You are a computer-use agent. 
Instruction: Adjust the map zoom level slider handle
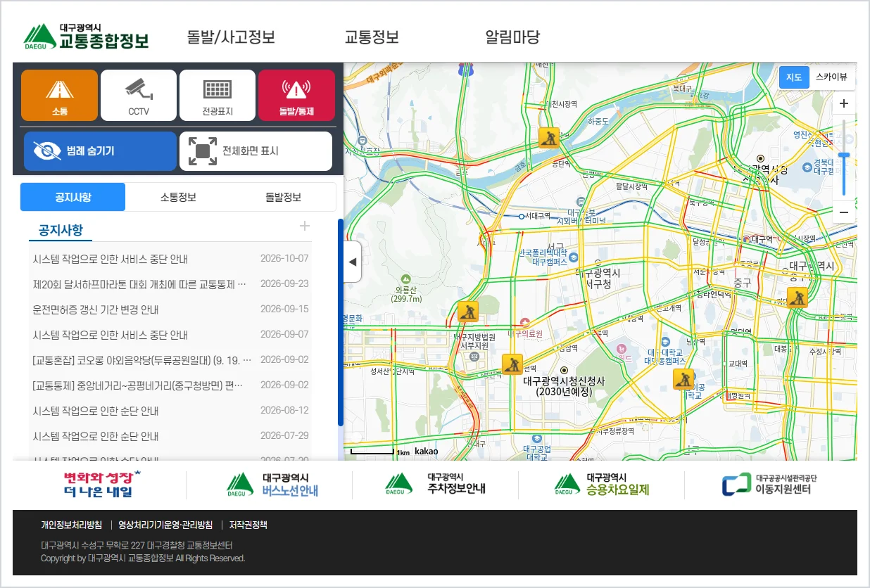[844, 155]
